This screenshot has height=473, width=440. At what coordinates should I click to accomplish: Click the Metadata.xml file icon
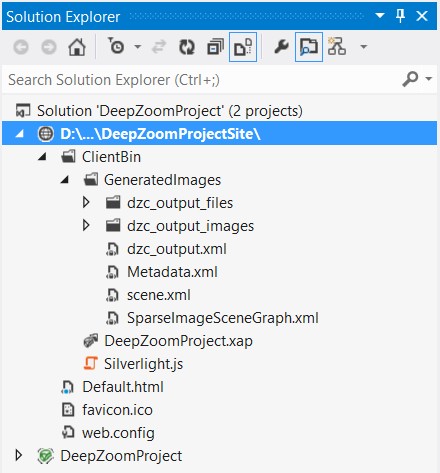[x=112, y=272]
